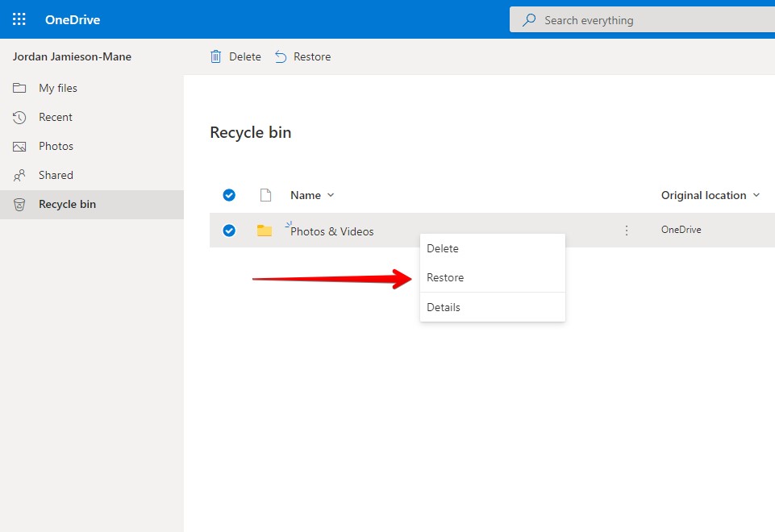Uncheck the select all checkbox
The image size is (775, 532).
point(229,194)
